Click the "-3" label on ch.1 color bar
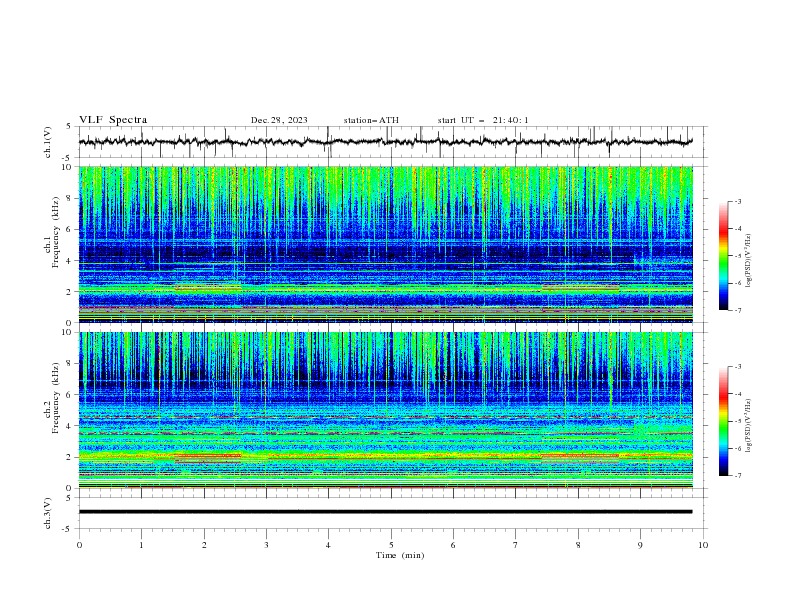Image resolution: width=792 pixels, height=612 pixels. tap(737, 201)
